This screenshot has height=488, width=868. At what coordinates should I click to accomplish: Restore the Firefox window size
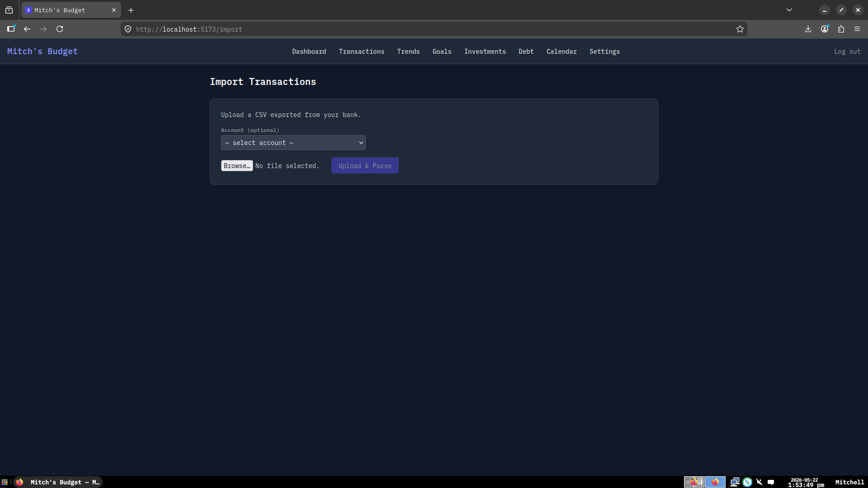[841, 10]
